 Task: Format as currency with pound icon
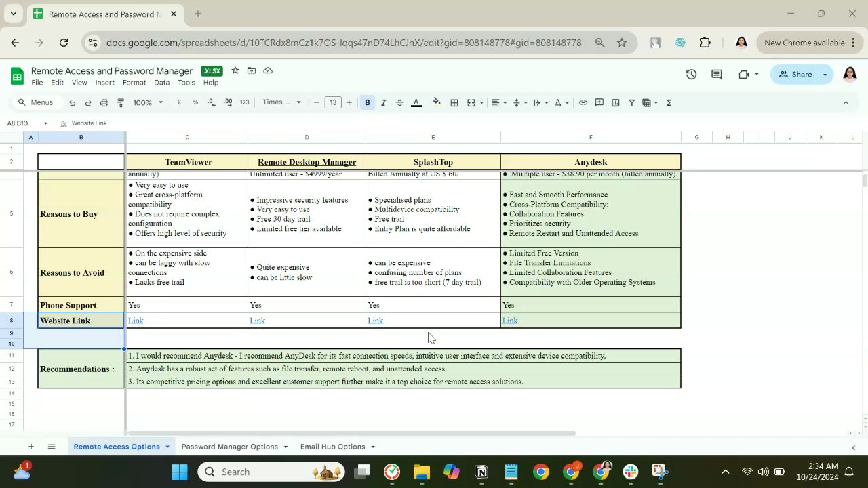[x=179, y=103]
